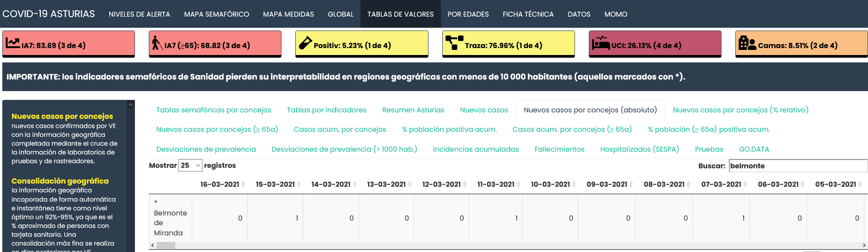Sort table by 10-03-2021 column arrows
868x252 pixels.
pyautogui.click(x=574, y=184)
